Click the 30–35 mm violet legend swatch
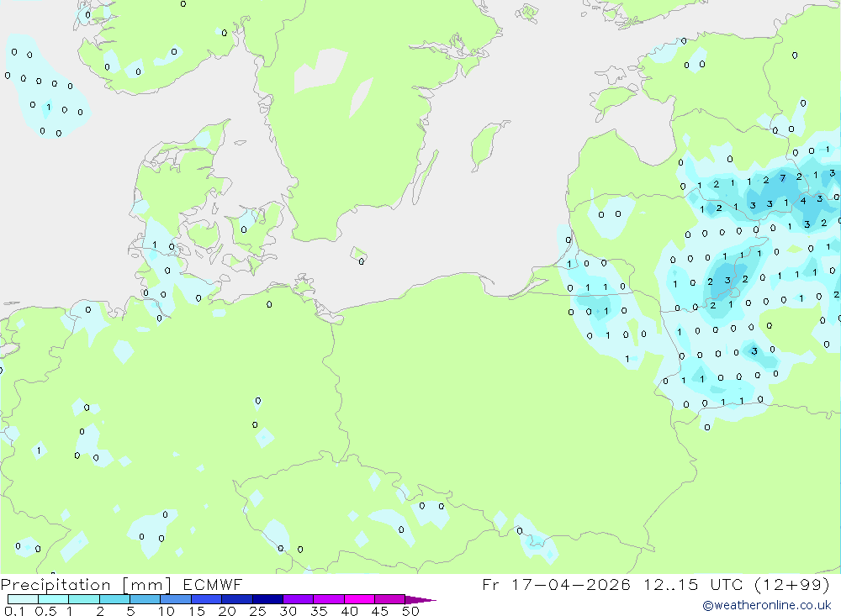This screenshot has width=841, height=616. click(x=299, y=599)
